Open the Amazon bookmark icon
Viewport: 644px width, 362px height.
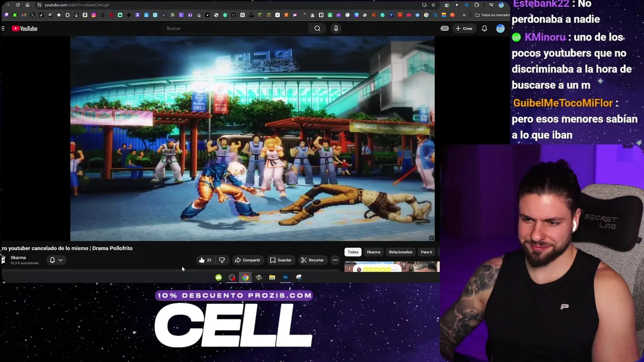click(x=85, y=15)
